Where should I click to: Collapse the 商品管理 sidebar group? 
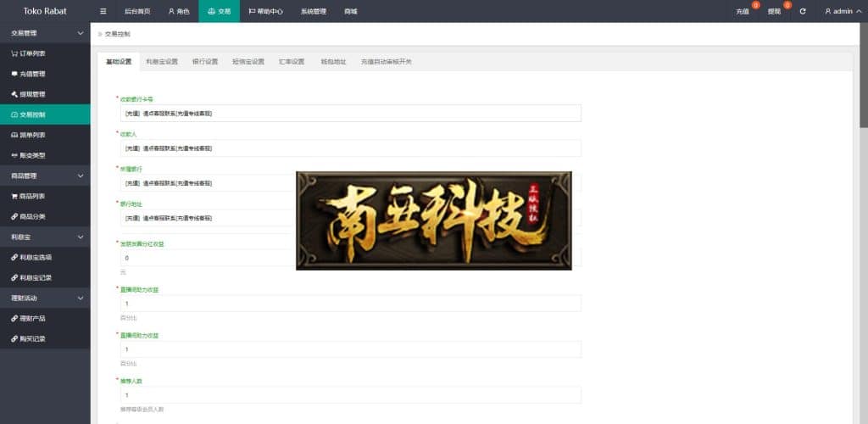click(x=45, y=176)
